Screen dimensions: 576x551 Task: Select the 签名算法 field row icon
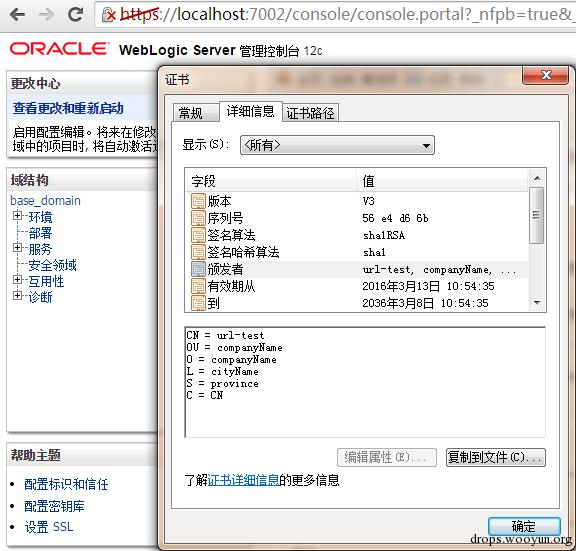point(198,235)
